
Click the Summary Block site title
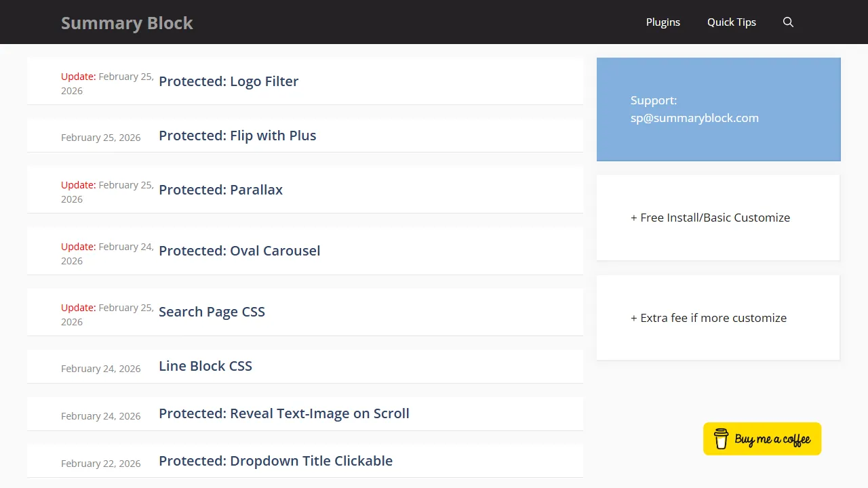point(127,22)
